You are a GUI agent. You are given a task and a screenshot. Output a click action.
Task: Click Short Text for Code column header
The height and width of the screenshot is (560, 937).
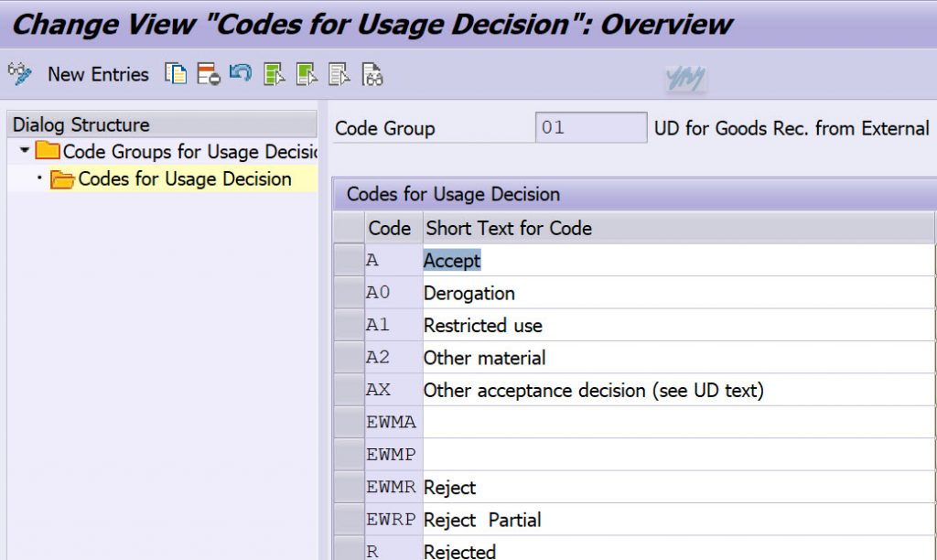679,228
